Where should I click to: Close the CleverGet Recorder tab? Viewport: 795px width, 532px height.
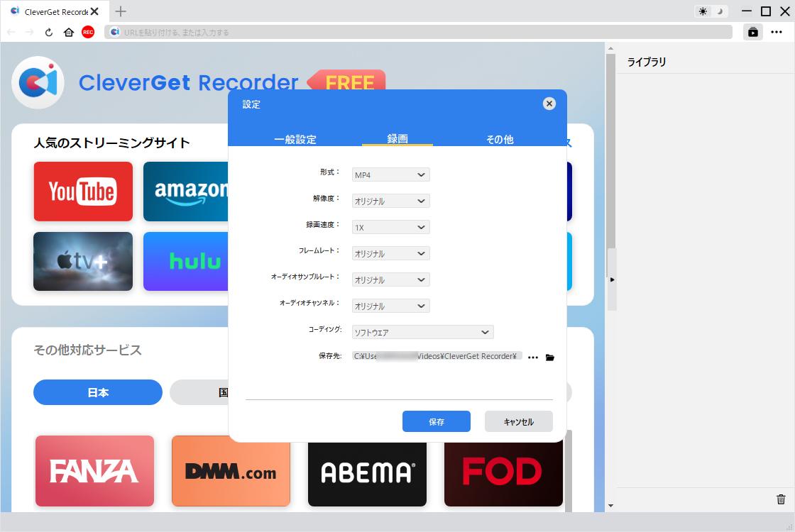pos(94,11)
